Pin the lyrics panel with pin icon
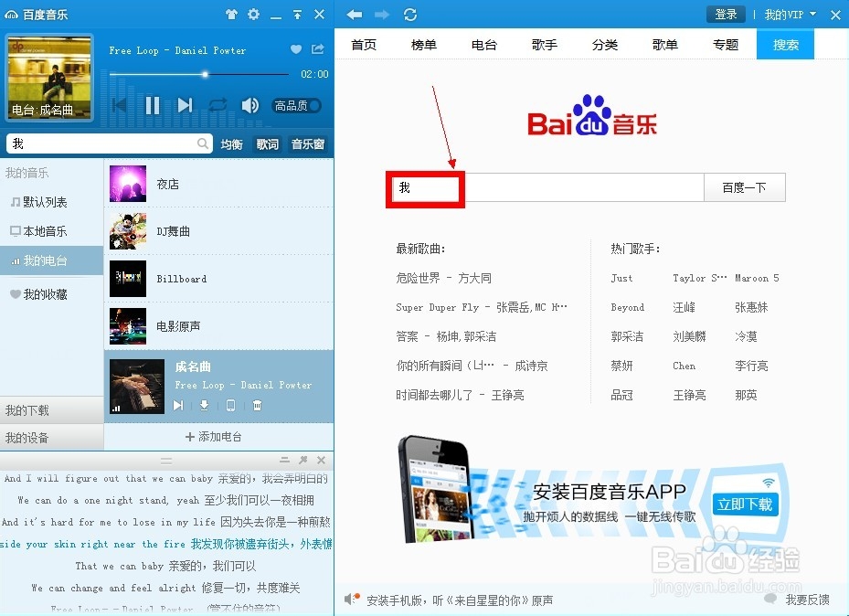 [x=303, y=460]
